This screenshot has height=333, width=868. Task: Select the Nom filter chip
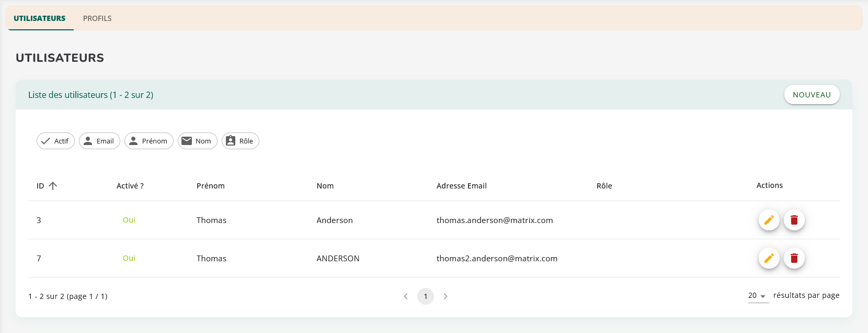[x=197, y=141]
